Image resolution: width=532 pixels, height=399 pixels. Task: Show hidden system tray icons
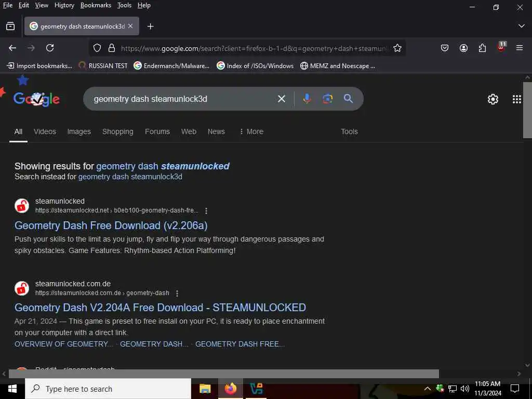tap(428, 389)
